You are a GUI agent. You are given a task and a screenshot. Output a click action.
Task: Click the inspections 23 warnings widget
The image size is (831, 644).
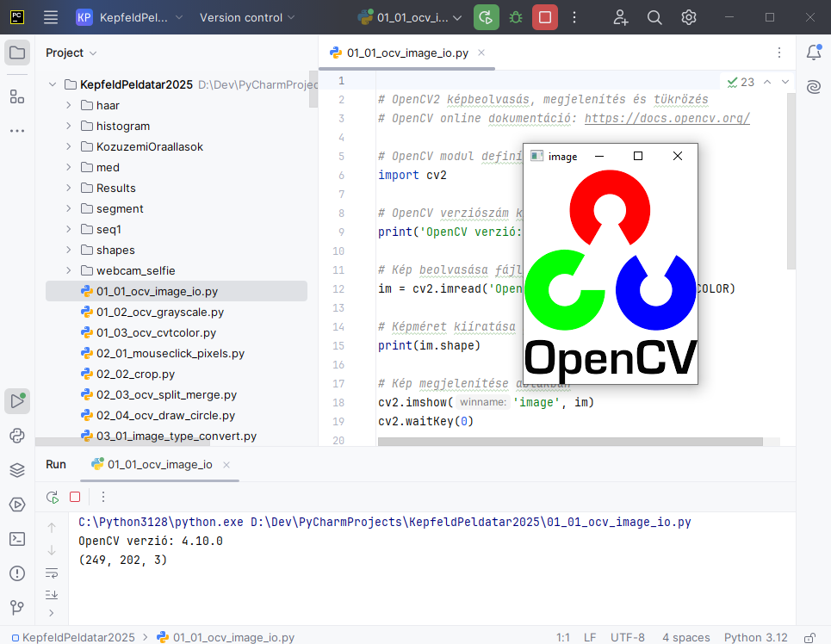pyautogui.click(x=741, y=82)
